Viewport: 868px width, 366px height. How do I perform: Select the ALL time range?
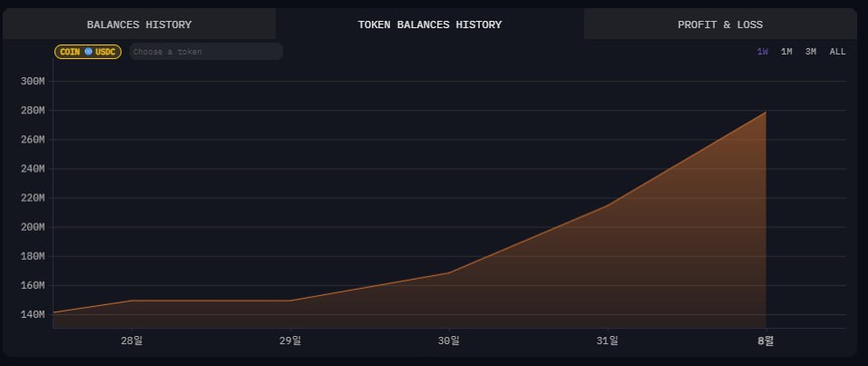click(837, 52)
